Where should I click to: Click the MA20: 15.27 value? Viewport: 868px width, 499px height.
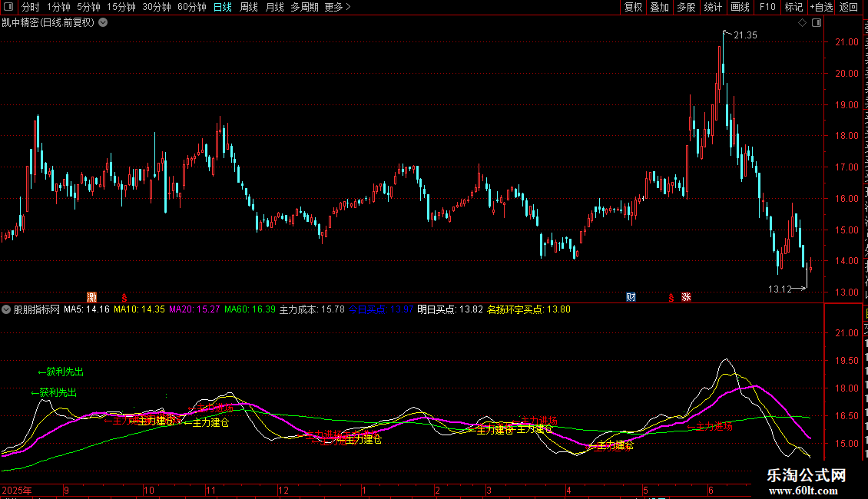pyautogui.click(x=194, y=309)
